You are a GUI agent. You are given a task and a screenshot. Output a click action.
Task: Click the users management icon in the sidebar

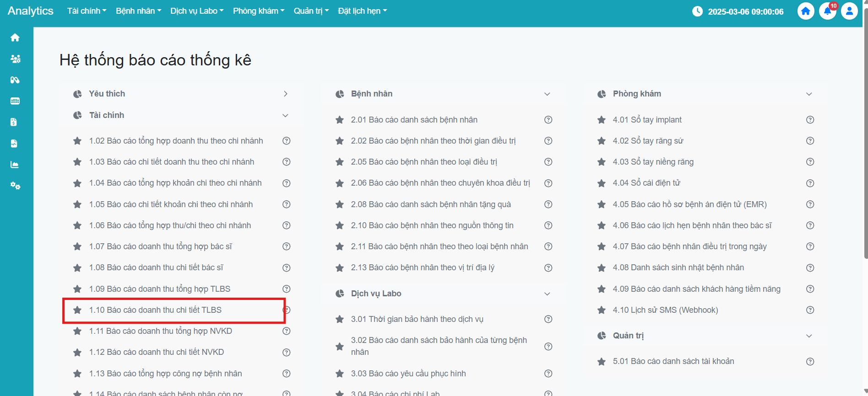point(15,59)
